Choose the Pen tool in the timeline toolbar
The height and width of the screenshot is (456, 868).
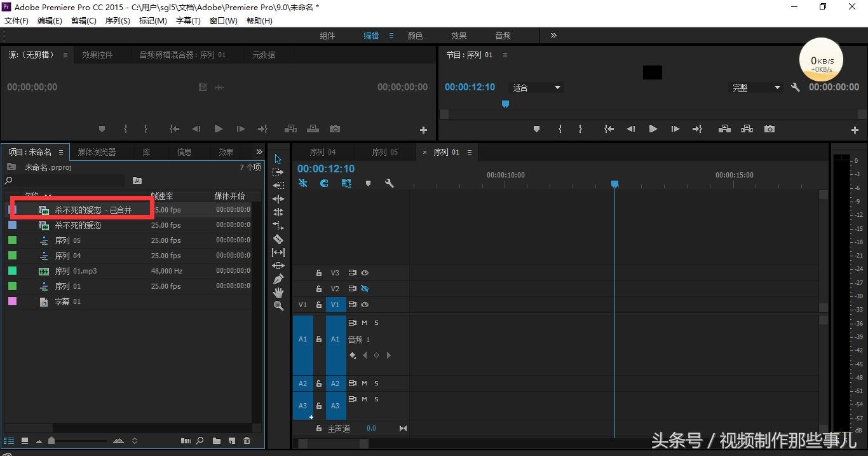click(x=278, y=279)
